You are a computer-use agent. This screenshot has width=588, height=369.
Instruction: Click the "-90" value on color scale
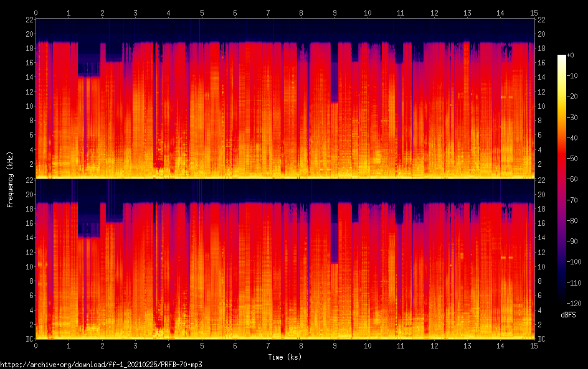coord(572,241)
